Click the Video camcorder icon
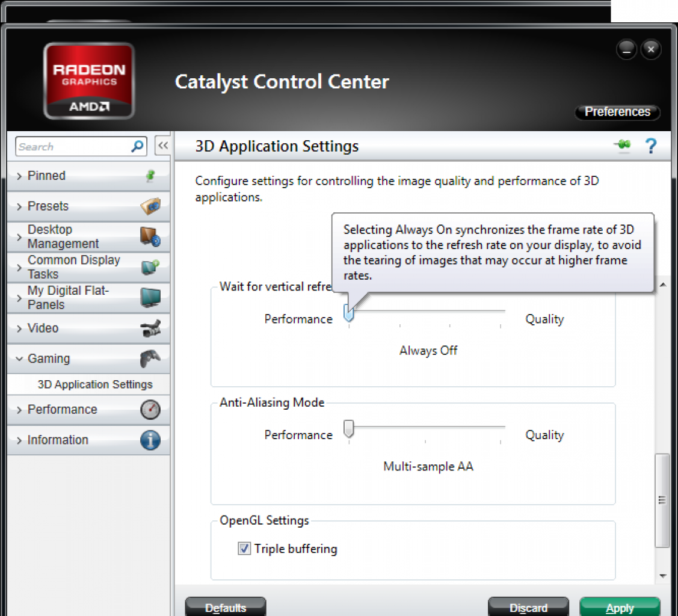Image resolution: width=678 pixels, height=616 pixels. 150,328
